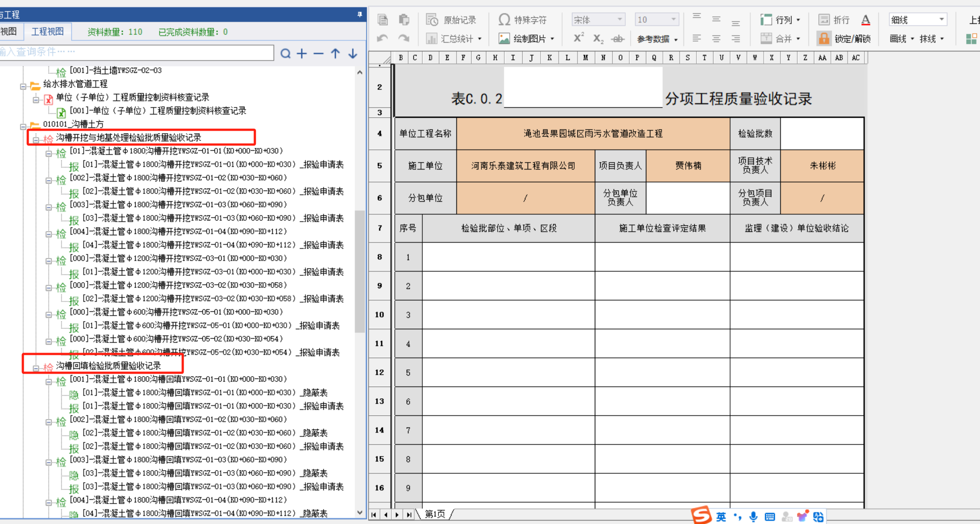Apply superscript formatting

(x=578, y=38)
